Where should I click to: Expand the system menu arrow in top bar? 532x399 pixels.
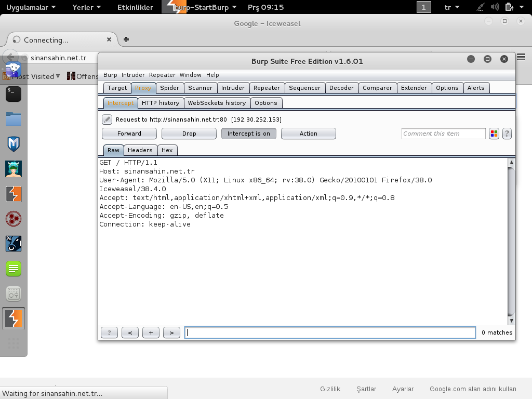[x=522, y=7]
